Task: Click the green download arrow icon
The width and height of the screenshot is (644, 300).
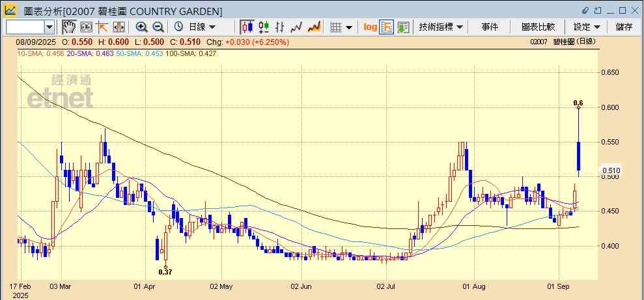Action: click(x=403, y=27)
